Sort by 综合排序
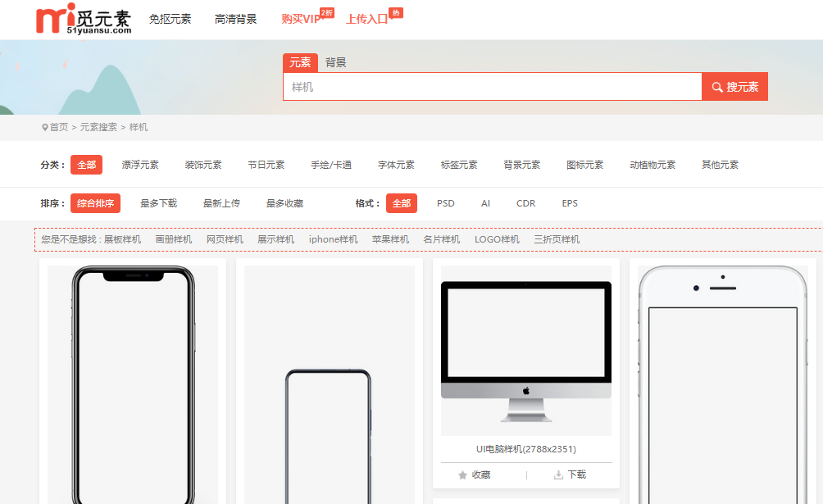Image resolution: width=823 pixels, height=504 pixels. 96,203
